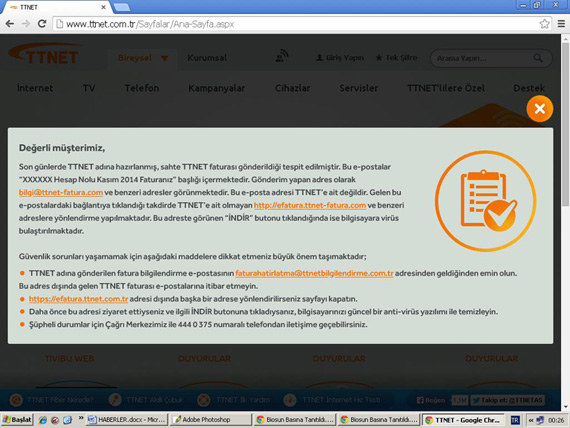
Task: Click Twitter Takip et @TTNETAS button
Action: tap(508, 400)
